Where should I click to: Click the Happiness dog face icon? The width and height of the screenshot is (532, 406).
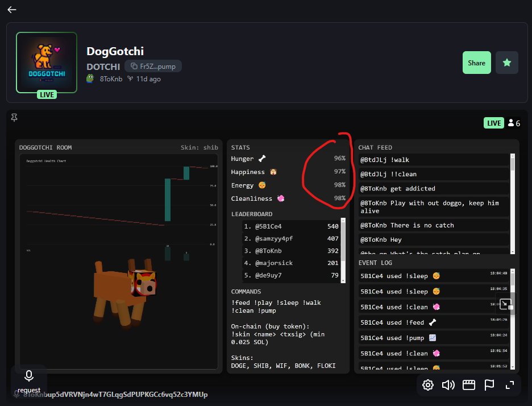pos(273,172)
